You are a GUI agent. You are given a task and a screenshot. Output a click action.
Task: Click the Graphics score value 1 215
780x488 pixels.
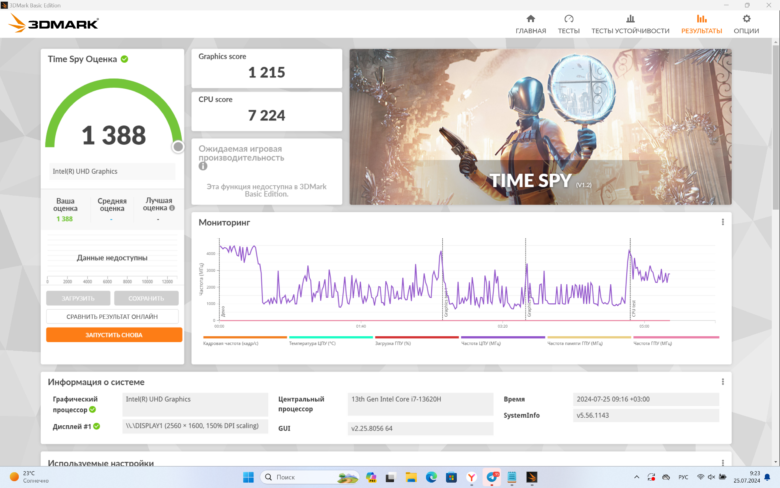267,73
